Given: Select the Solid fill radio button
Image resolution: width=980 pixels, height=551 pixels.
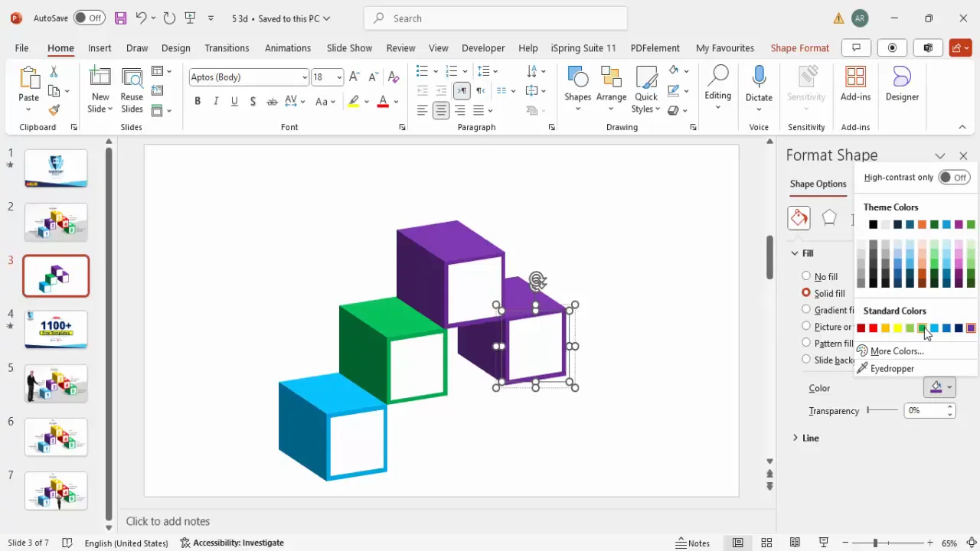Looking at the screenshot, I should click(x=806, y=293).
